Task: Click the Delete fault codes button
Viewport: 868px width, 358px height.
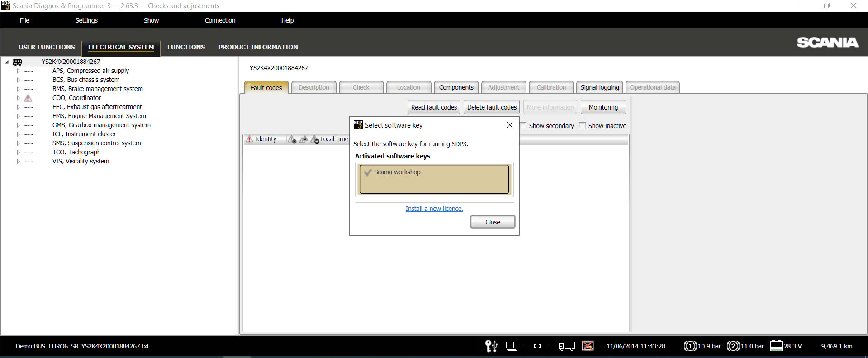Action: pos(492,107)
